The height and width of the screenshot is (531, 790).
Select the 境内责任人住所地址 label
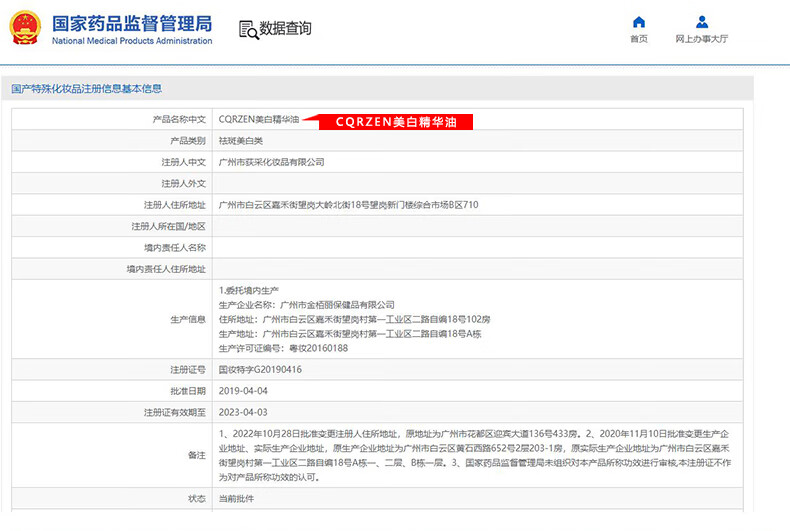click(166, 269)
